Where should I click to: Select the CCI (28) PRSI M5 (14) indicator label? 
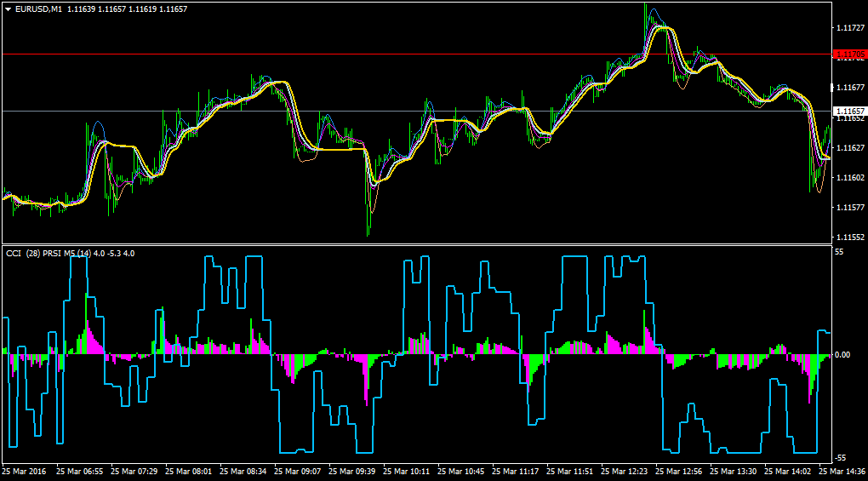point(49,254)
